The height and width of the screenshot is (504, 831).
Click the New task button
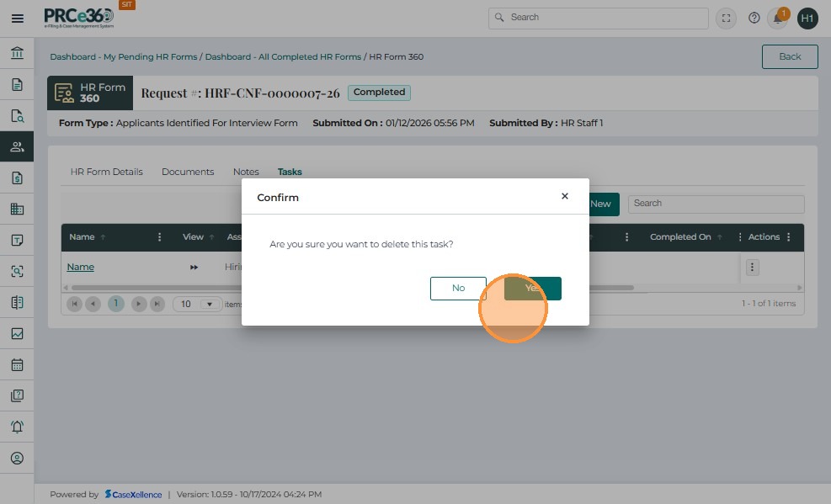click(605, 204)
